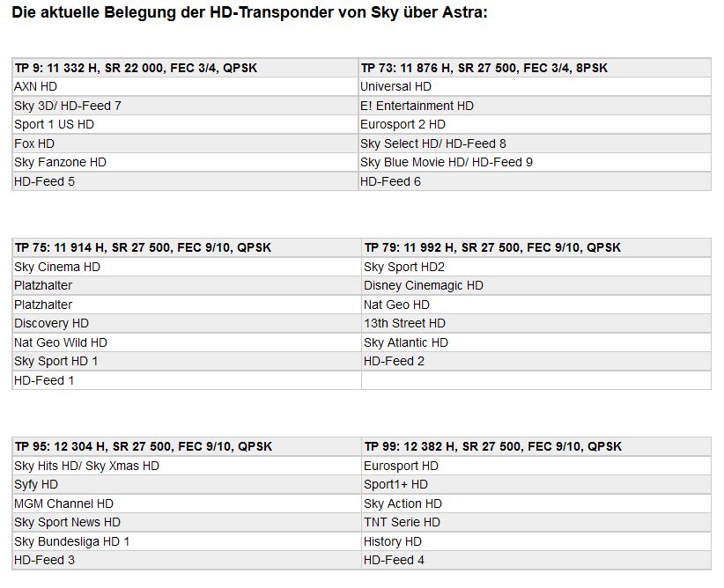Select Nat Geo Wild HD entry
Viewport: 724px width, 588px height.
[187, 342]
